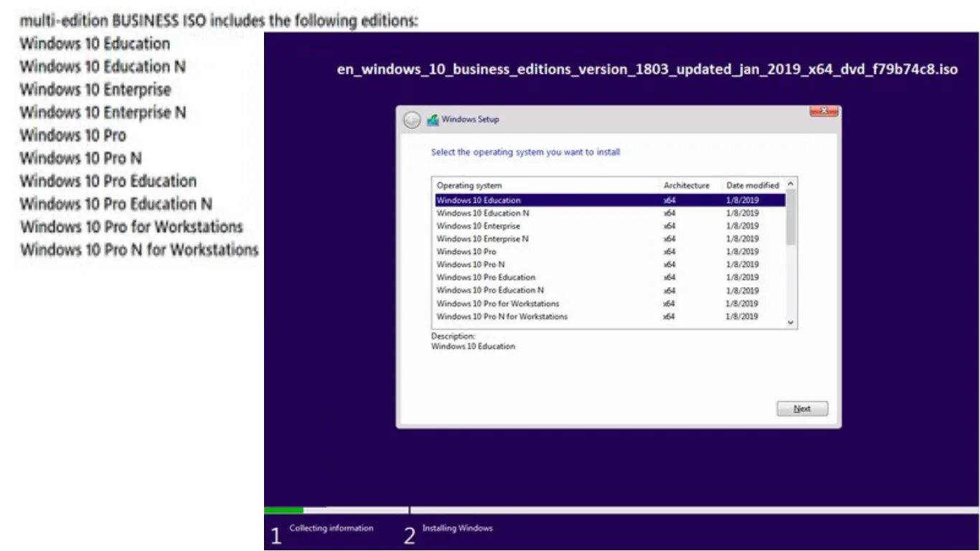Image resolution: width=980 pixels, height=551 pixels.
Task: Click the Windows Setup title icon
Action: pyautogui.click(x=433, y=120)
